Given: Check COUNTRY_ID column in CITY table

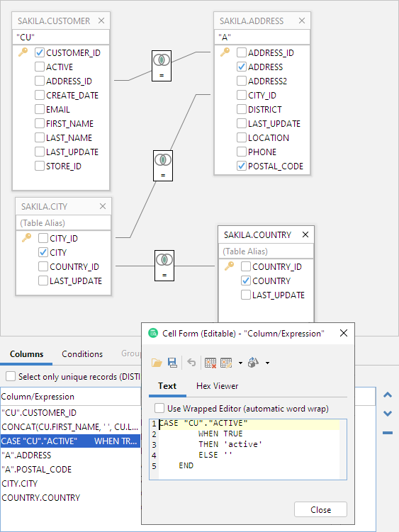Looking at the screenshot, I should 43,266.
